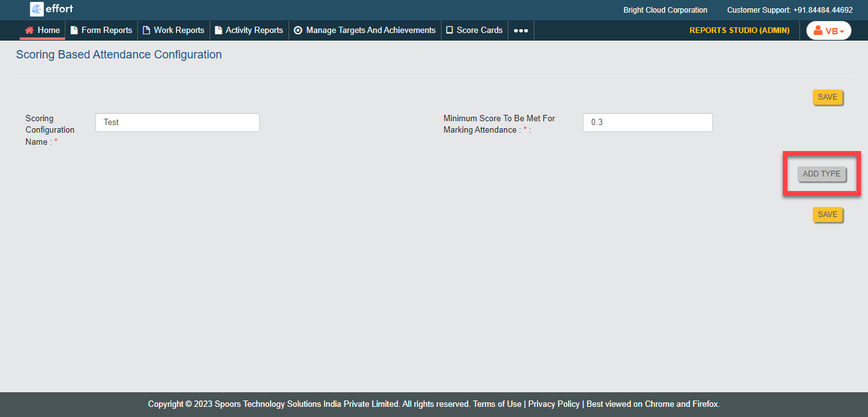
Task: Show more menu items via three dots
Action: (520, 30)
